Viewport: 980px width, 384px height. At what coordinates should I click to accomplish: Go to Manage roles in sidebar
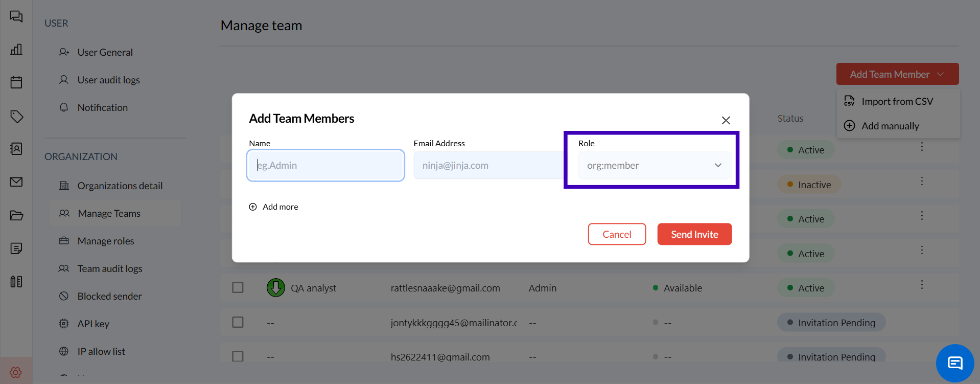pyautogui.click(x=106, y=241)
